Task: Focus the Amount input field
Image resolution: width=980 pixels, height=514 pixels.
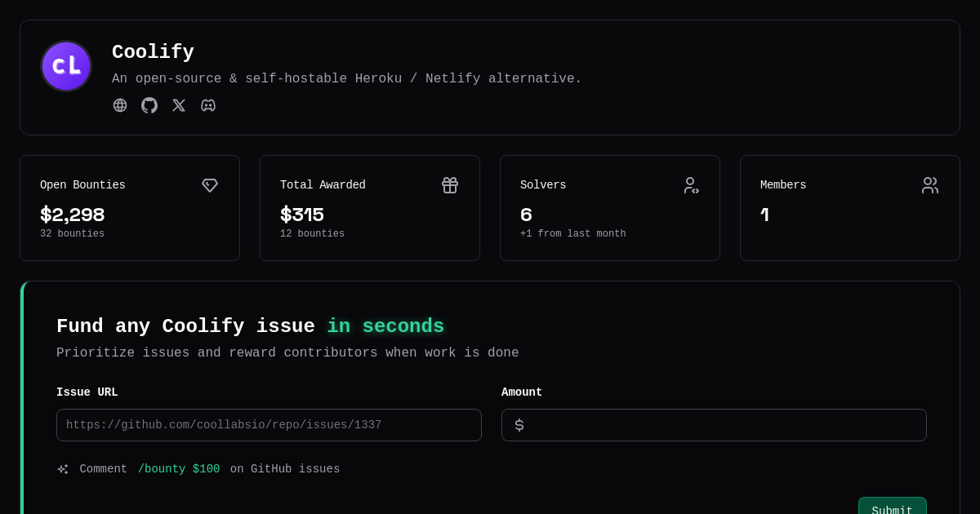Action: click(x=714, y=425)
